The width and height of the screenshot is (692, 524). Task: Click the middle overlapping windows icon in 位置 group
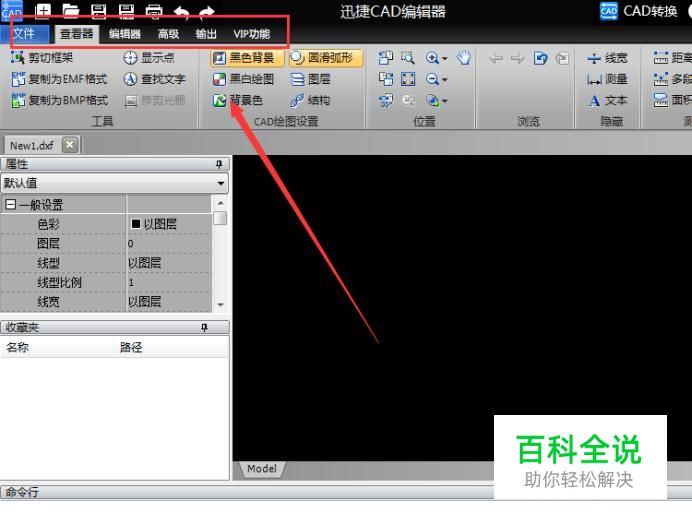click(386, 79)
